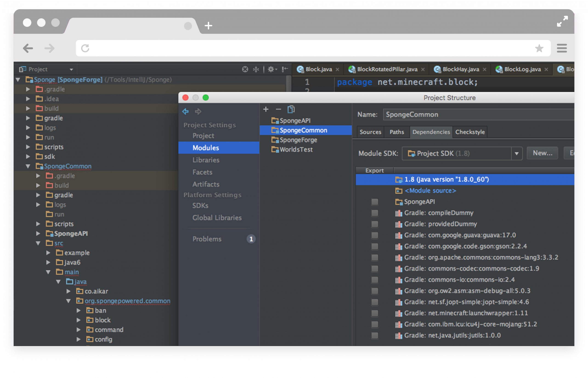Select the <Module source> dependency row
Viewport: 588px width, 378px height.
(465, 191)
